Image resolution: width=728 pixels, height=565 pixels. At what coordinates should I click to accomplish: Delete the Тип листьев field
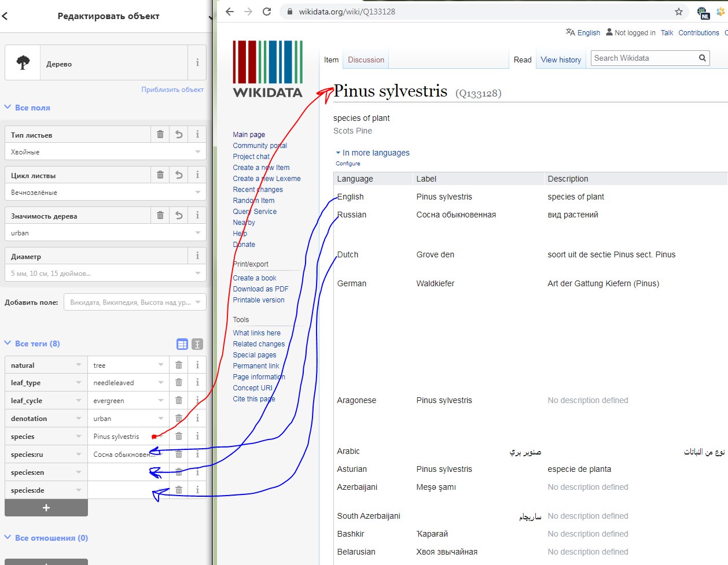coord(160,134)
